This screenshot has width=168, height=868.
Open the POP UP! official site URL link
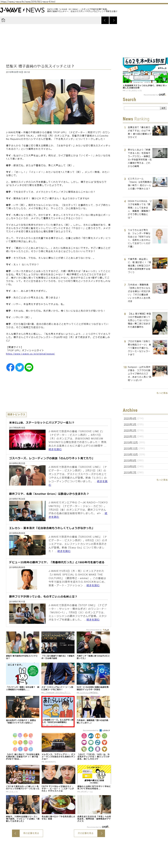tap(30, 354)
